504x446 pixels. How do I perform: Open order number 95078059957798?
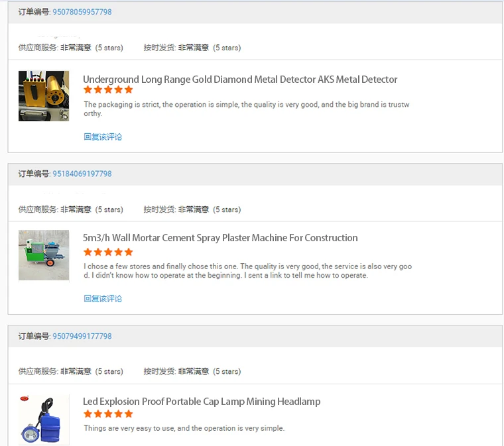tap(82, 12)
